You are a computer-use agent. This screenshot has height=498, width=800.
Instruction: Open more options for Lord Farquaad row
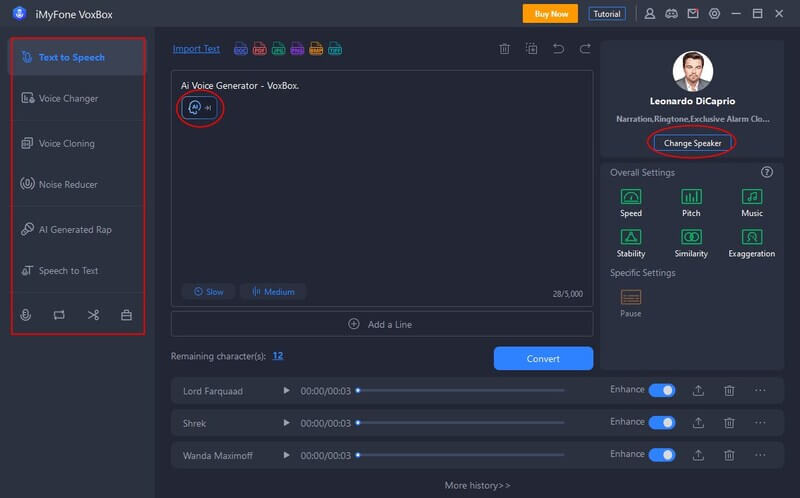760,390
